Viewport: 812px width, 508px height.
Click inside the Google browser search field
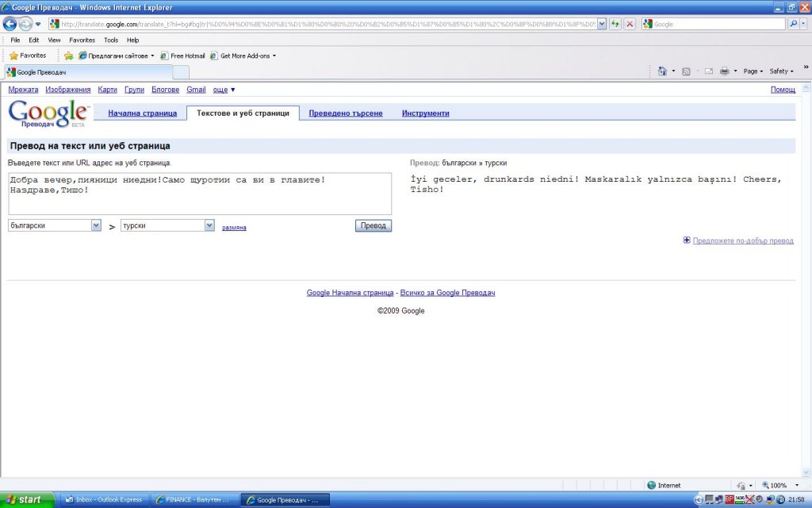click(718, 24)
